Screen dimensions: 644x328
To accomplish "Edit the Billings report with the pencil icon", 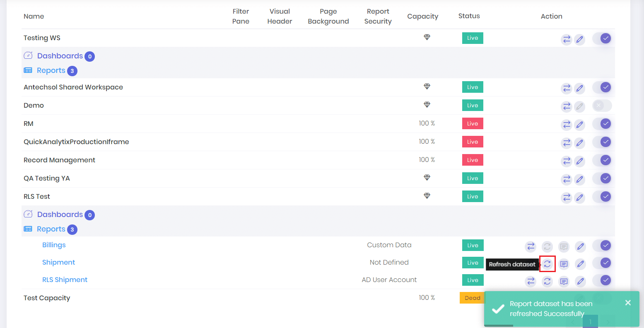I will pos(580,246).
